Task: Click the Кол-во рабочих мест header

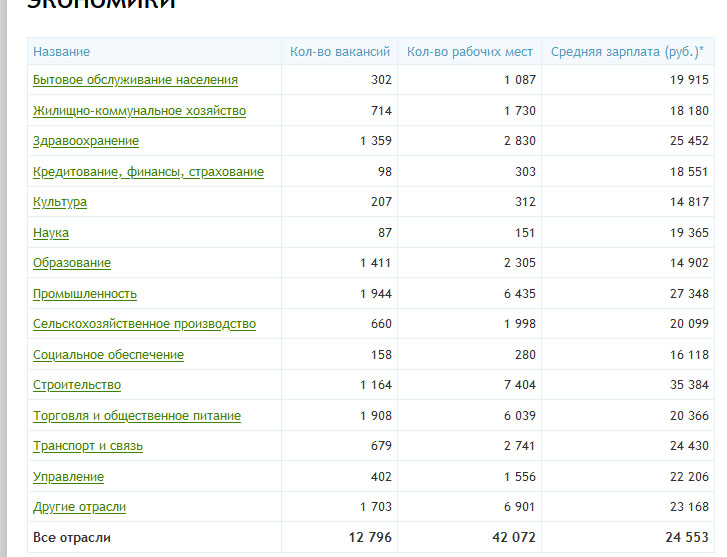Action: click(x=469, y=52)
